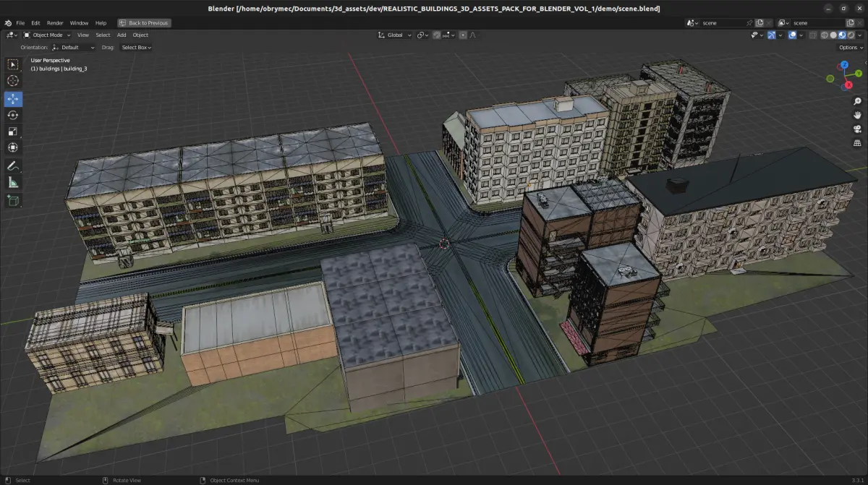Add a new view layer icon
Viewport: 868px width, 485px height.
[x=850, y=23]
